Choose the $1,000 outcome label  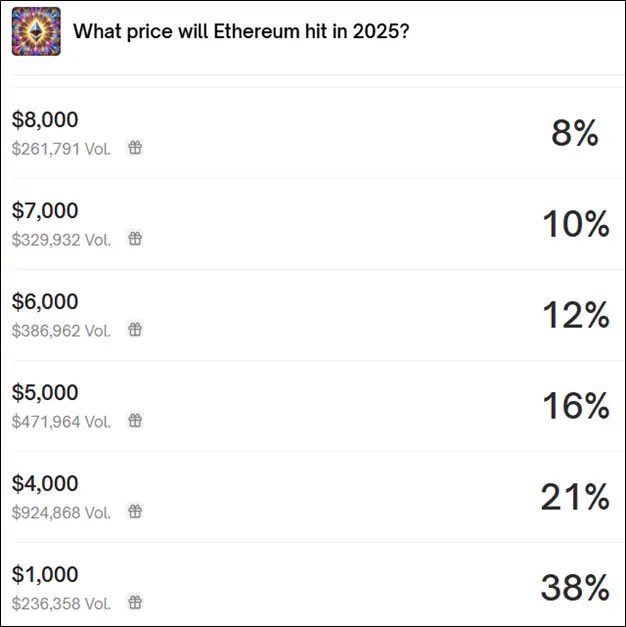coord(45,575)
